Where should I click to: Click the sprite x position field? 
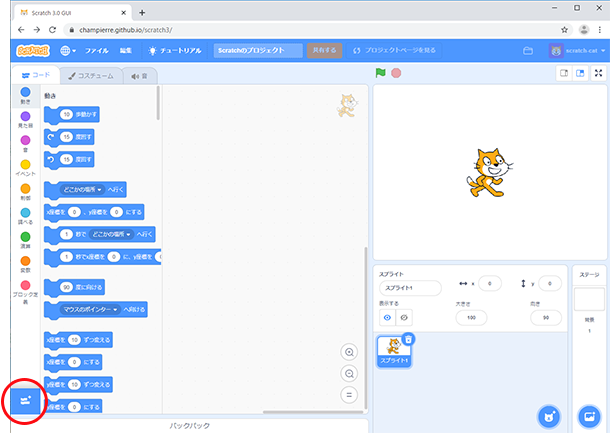[x=489, y=283]
